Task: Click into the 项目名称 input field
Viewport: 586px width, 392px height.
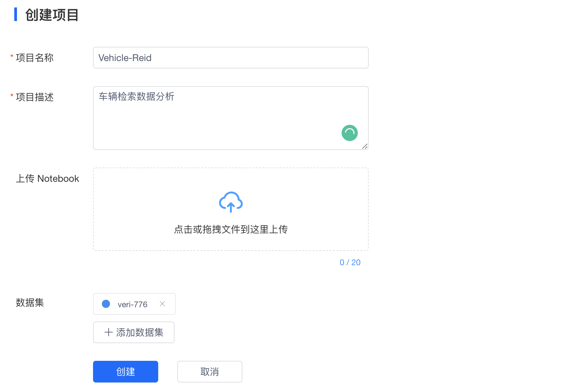Action: [x=231, y=58]
